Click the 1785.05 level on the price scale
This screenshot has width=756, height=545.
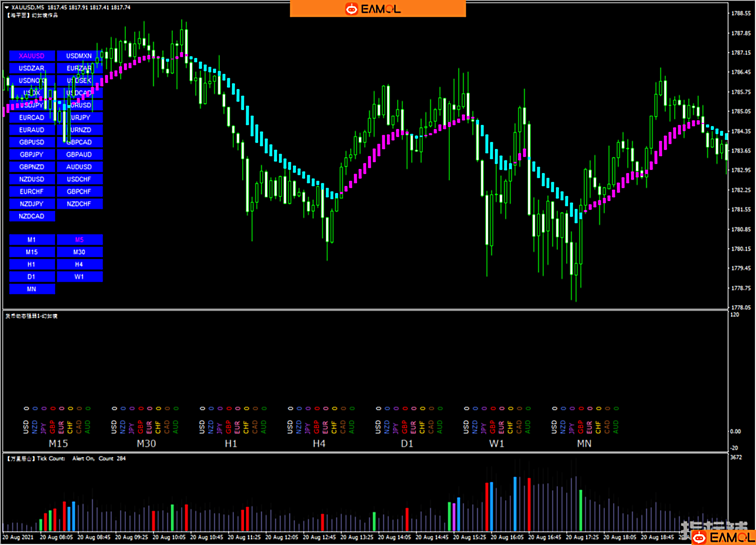[x=741, y=112]
